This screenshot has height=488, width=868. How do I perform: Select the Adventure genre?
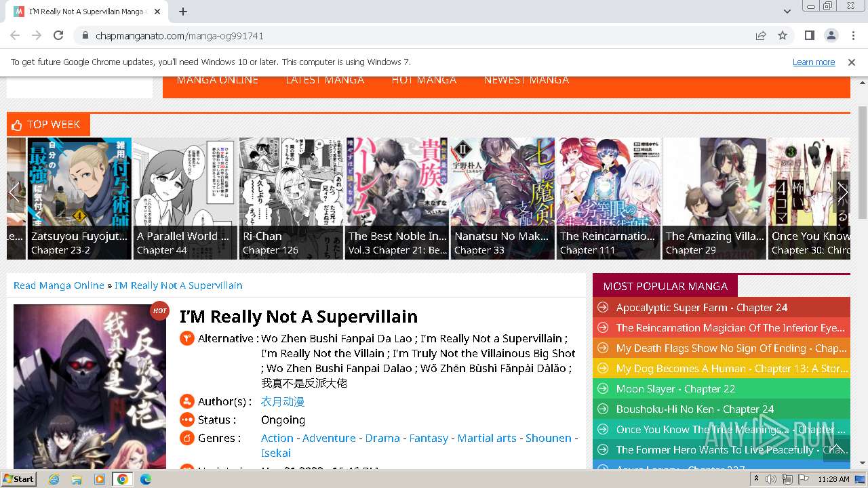point(329,439)
